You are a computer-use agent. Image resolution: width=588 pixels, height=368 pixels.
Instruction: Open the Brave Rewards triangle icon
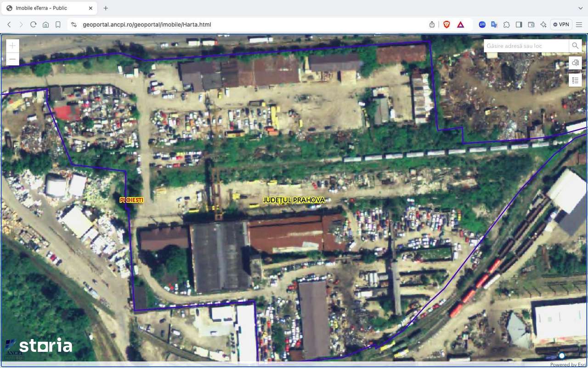coord(460,24)
